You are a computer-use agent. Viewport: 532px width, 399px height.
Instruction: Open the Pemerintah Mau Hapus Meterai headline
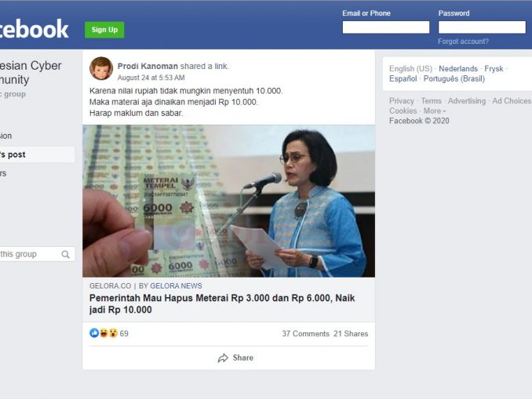point(222,303)
